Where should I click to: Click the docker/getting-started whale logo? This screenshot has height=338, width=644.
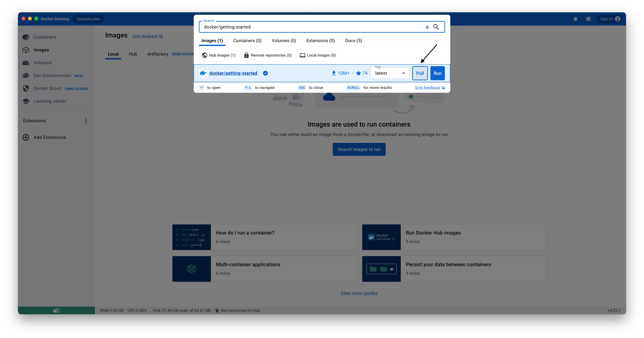tap(203, 73)
